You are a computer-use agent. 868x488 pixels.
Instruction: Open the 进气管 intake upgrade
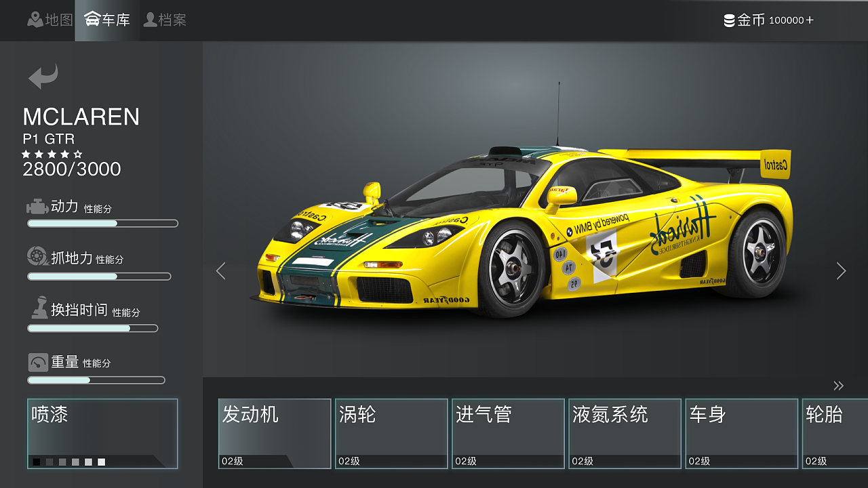tap(508, 434)
